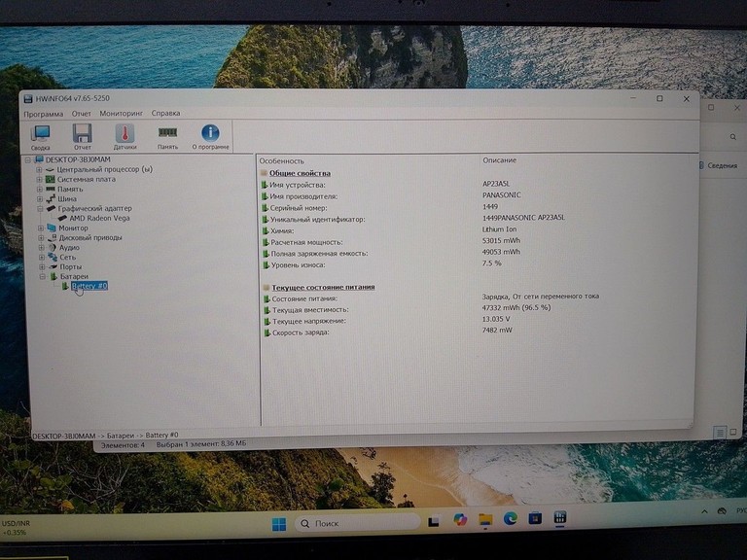Click the Поиск taskbar search box

[357, 523]
